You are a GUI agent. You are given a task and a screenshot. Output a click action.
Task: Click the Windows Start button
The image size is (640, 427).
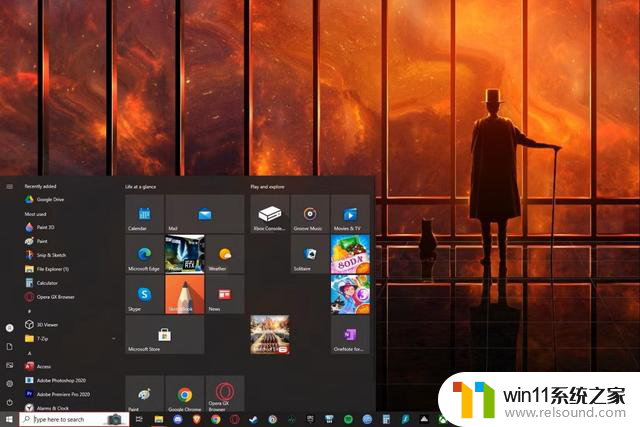(x=9, y=419)
